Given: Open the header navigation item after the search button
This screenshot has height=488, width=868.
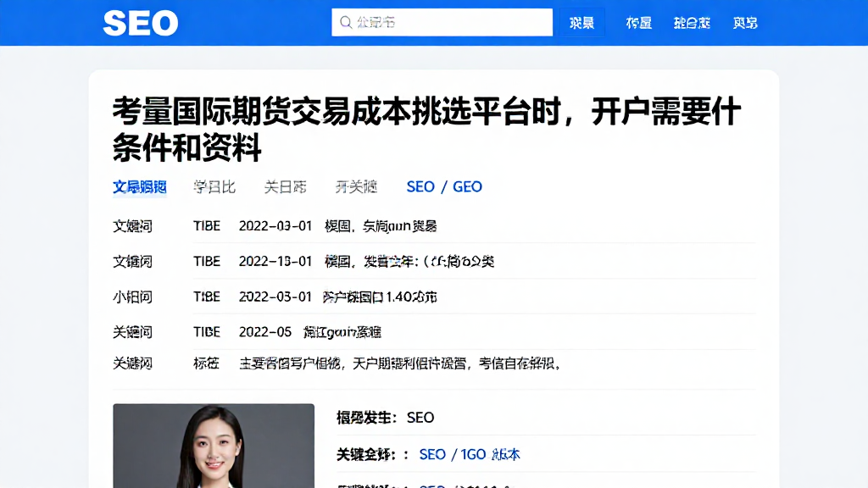Looking at the screenshot, I should pos(639,23).
